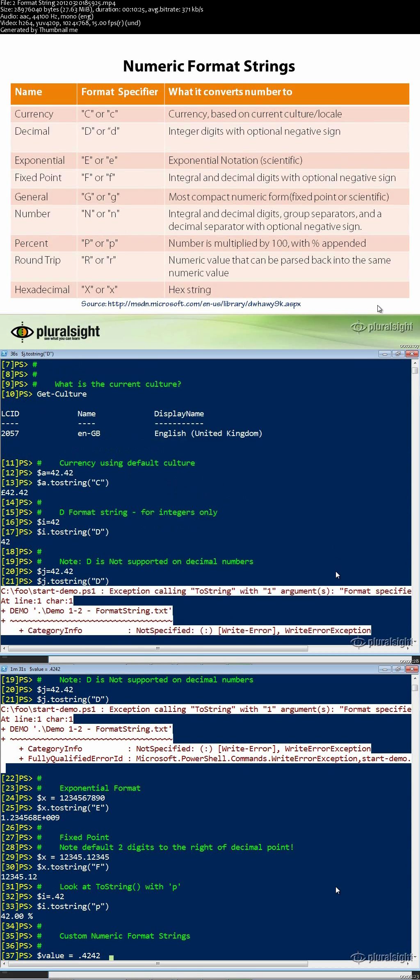Click the '2057' LCID value
The height and width of the screenshot is (980, 420).
[x=10, y=434]
